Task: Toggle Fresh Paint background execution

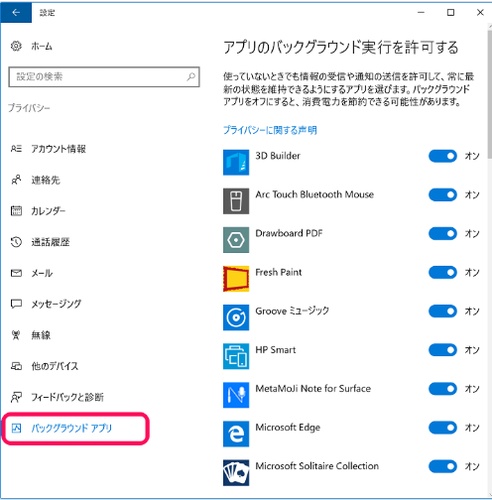Action: point(443,272)
